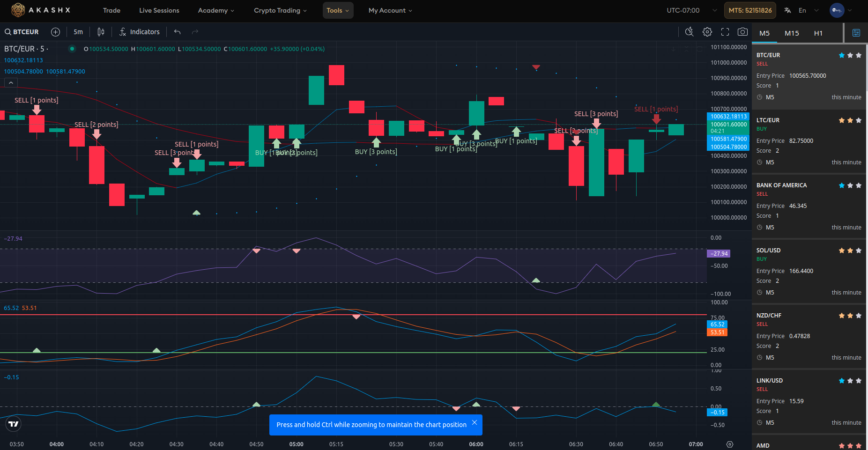Expand the Crypto Trading dropdown
Screen dimensions: 868x450
coord(280,10)
